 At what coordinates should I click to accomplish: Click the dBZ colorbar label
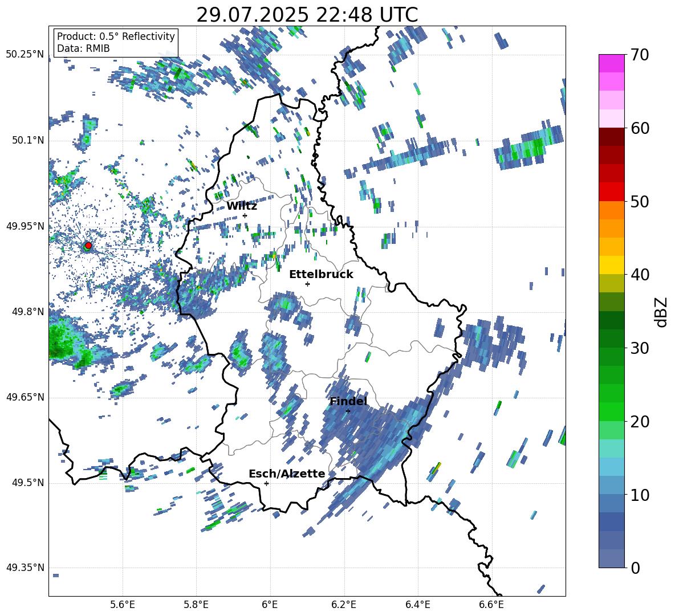(661, 312)
